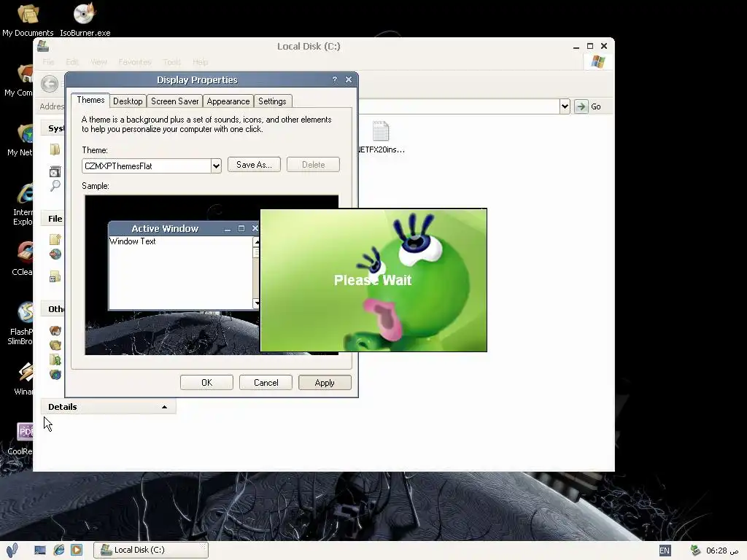This screenshot has height=560, width=747.
Task: Click the Details panel heading text
Action: 63,407
